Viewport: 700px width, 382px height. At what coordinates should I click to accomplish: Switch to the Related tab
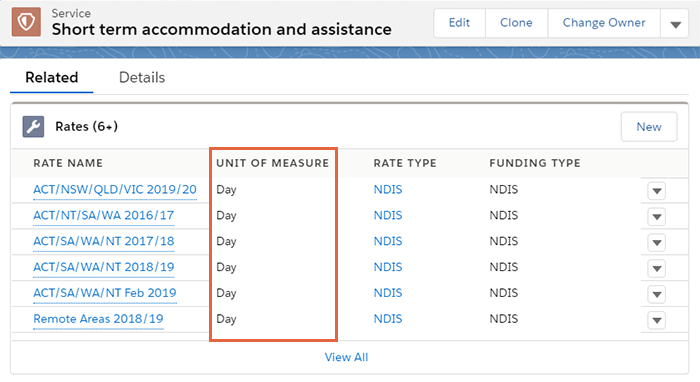point(52,78)
